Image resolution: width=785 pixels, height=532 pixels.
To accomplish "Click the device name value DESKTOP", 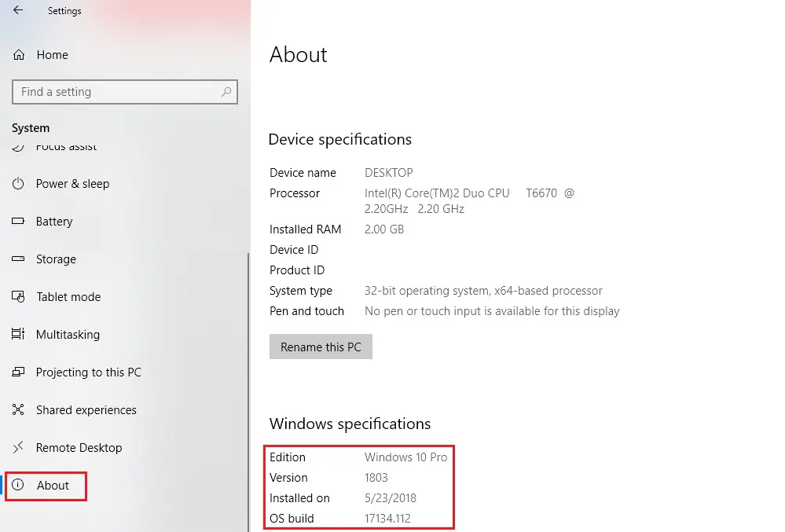I will (x=388, y=173).
